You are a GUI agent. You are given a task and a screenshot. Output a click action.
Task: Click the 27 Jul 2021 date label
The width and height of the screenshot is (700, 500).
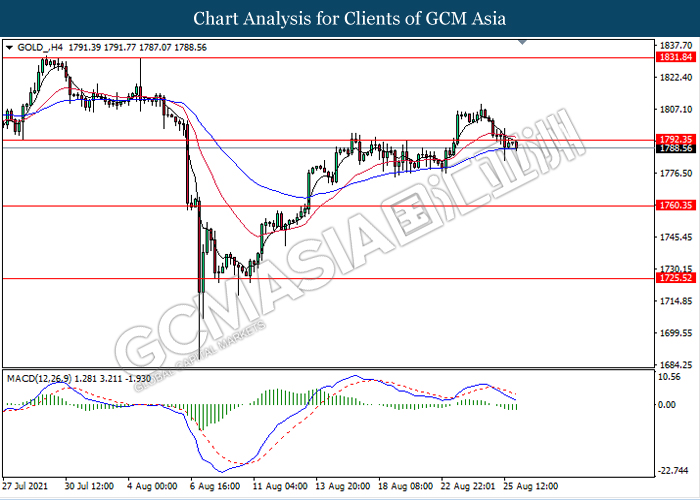25,486
